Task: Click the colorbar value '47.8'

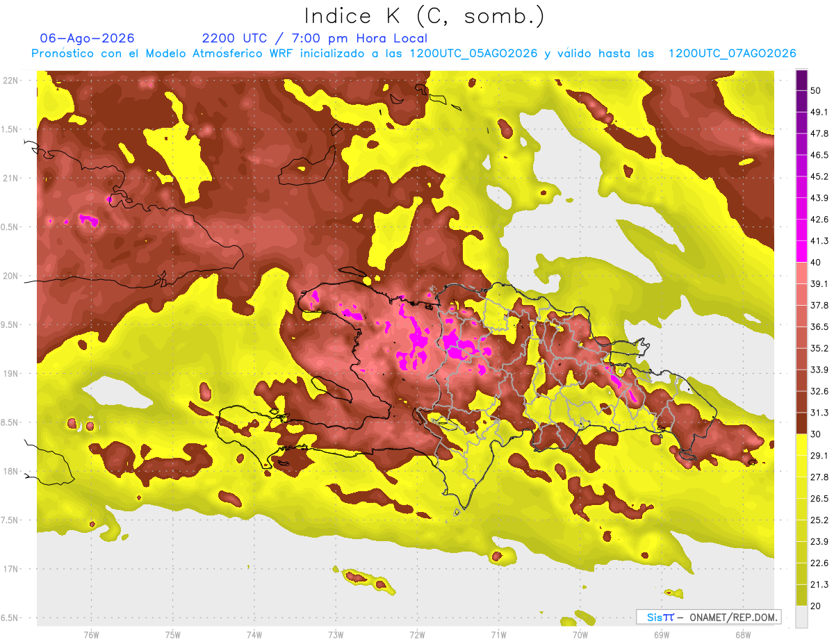Action: pyautogui.click(x=819, y=134)
